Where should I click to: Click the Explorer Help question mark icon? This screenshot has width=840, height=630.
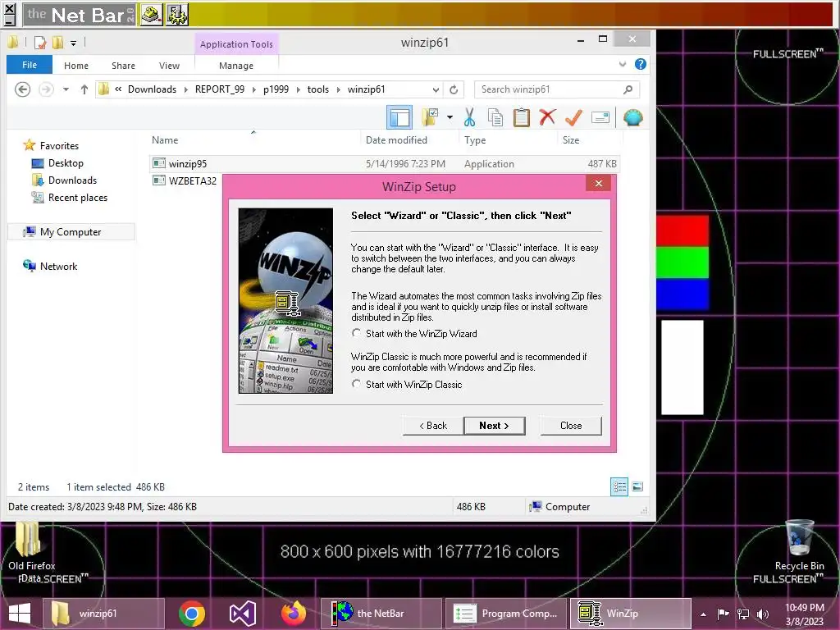tap(640, 64)
